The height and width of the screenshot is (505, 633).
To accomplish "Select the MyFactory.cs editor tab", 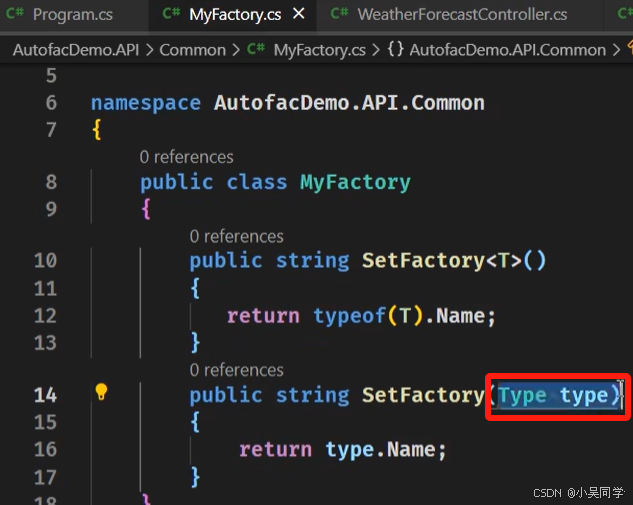I will 235,15.
